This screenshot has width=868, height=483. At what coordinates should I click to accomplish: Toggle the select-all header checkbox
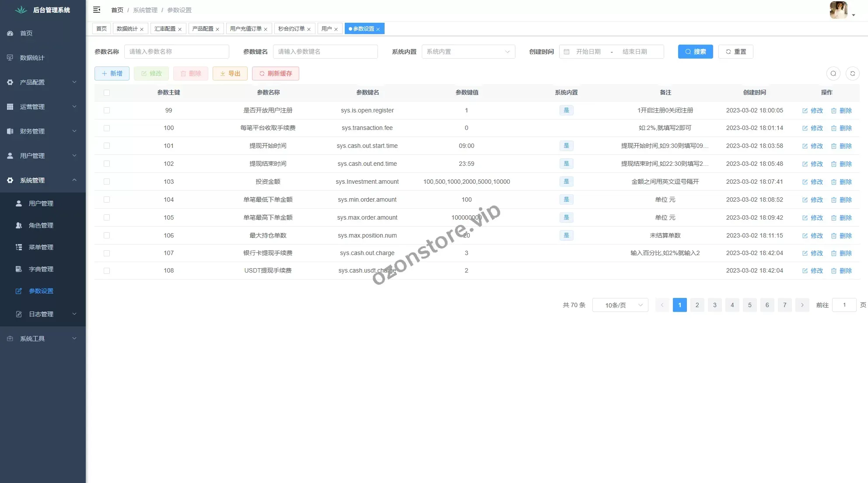point(107,92)
